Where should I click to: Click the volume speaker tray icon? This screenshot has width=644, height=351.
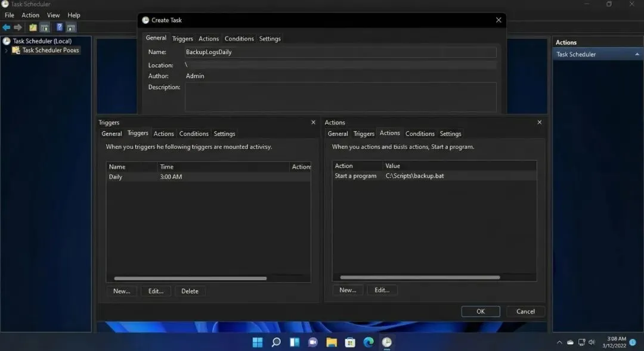coord(592,343)
